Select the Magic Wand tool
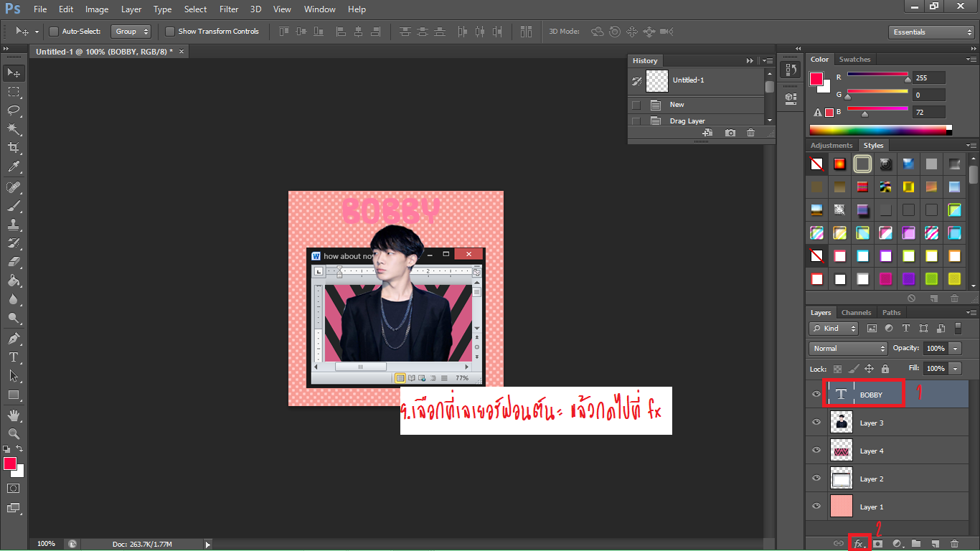Viewport: 980px width, 551px height. coord(14,129)
